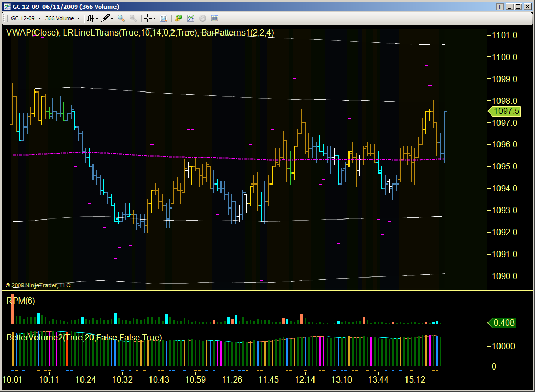Click the 13:10 time axis label

click(x=342, y=379)
